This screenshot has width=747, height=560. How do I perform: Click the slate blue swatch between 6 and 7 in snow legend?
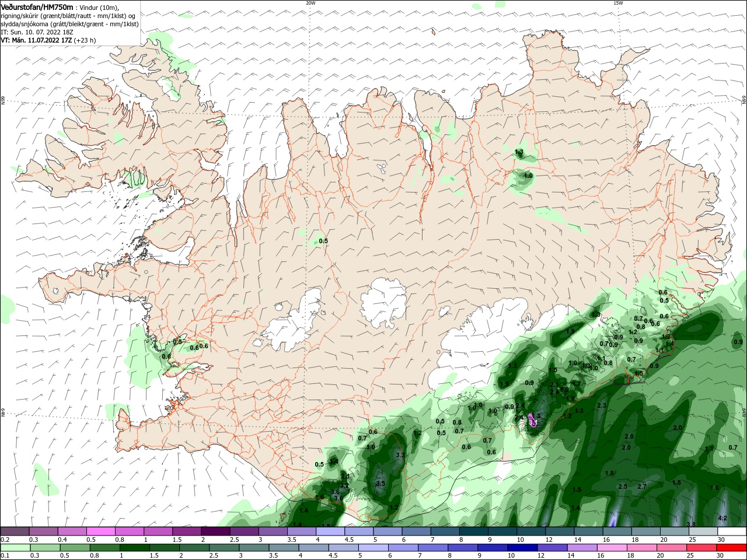pyautogui.click(x=416, y=531)
